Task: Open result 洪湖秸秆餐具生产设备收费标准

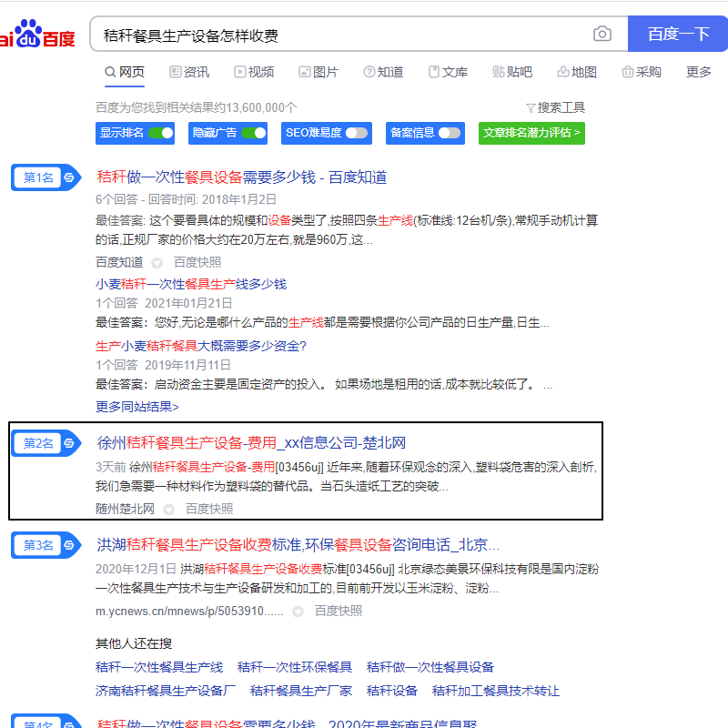Action: [x=298, y=544]
